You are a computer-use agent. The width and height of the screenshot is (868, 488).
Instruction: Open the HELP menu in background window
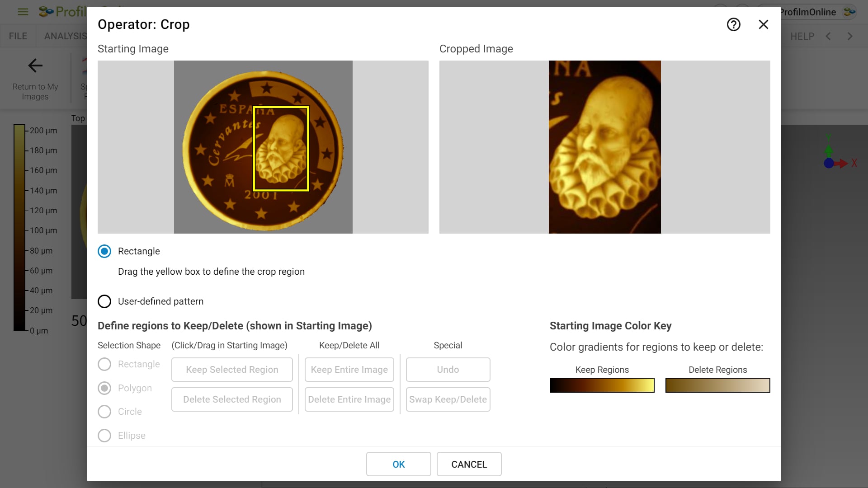pos(802,36)
